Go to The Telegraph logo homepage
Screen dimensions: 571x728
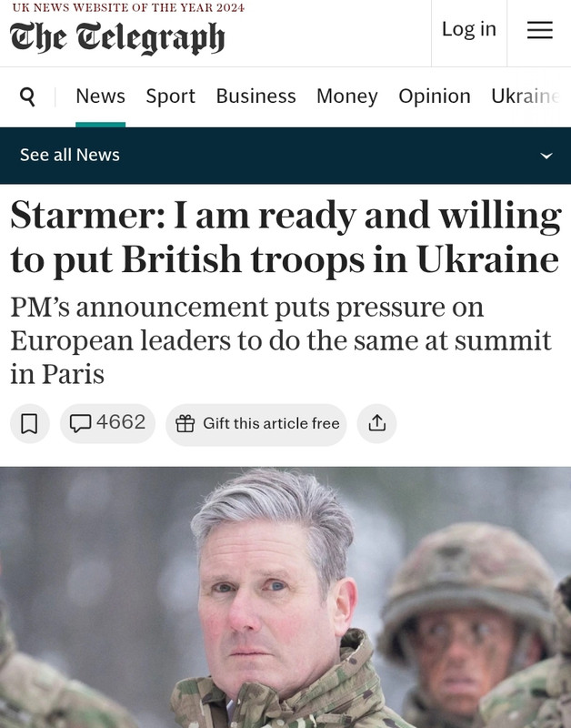pos(117,37)
